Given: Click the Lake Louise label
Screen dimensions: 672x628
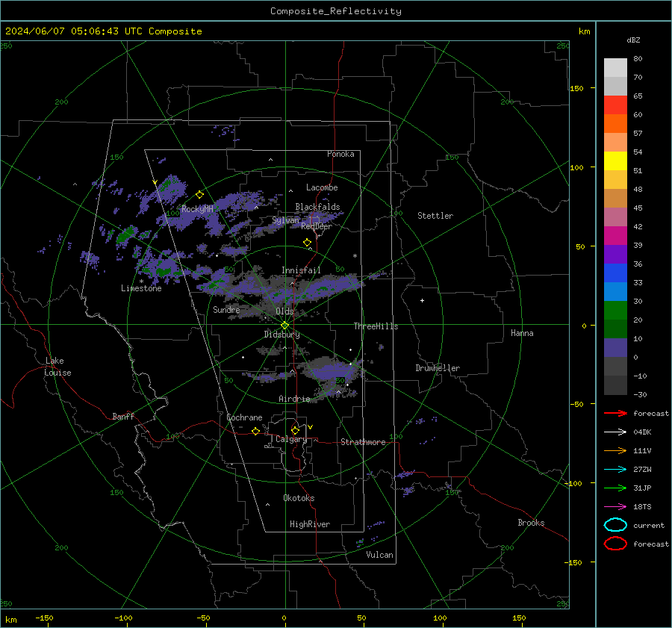Looking at the screenshot, I should 57,367.
